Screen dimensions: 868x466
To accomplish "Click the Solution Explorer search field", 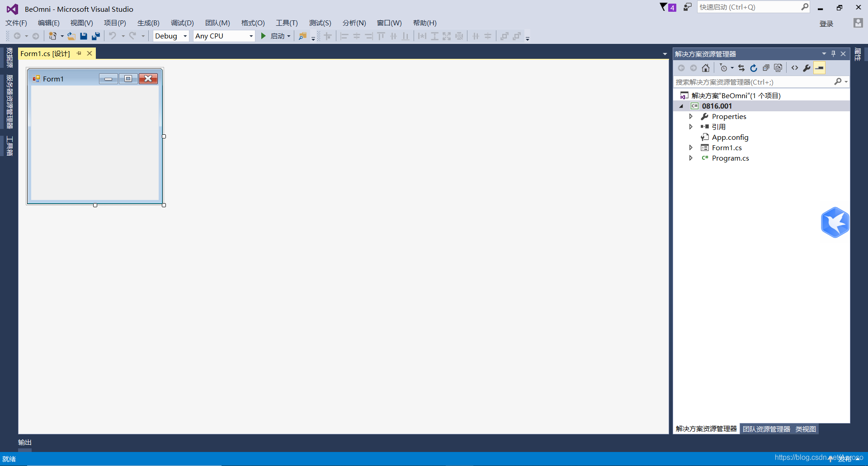I will (x=761, y=82).
